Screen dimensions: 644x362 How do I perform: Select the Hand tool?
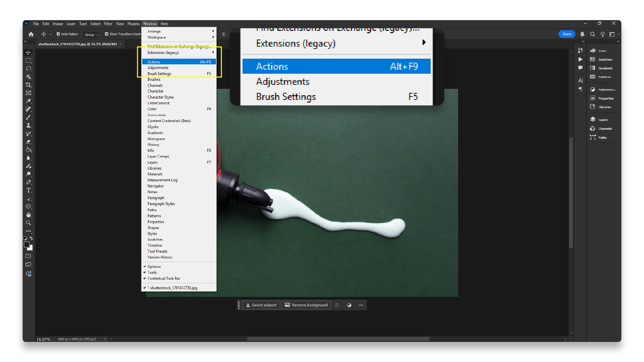29,215
